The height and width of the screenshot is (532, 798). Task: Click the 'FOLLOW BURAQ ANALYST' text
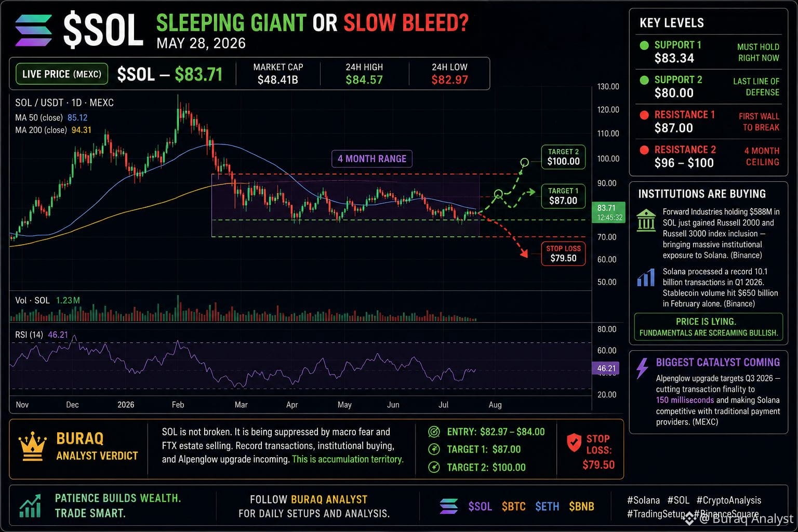(x=309, y=500)
